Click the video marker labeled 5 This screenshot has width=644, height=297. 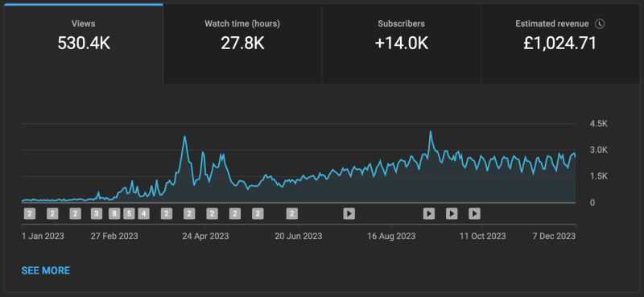(129, 213)
